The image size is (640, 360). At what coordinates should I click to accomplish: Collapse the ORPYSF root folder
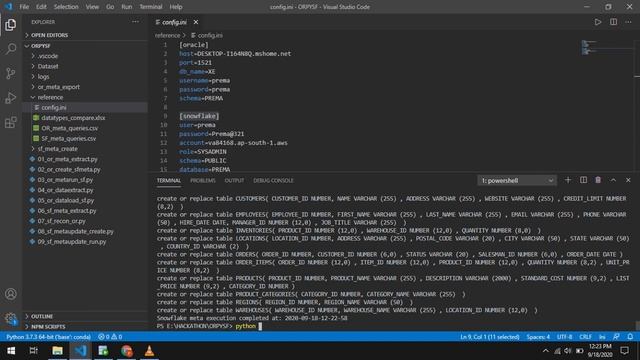coord(41,46)
